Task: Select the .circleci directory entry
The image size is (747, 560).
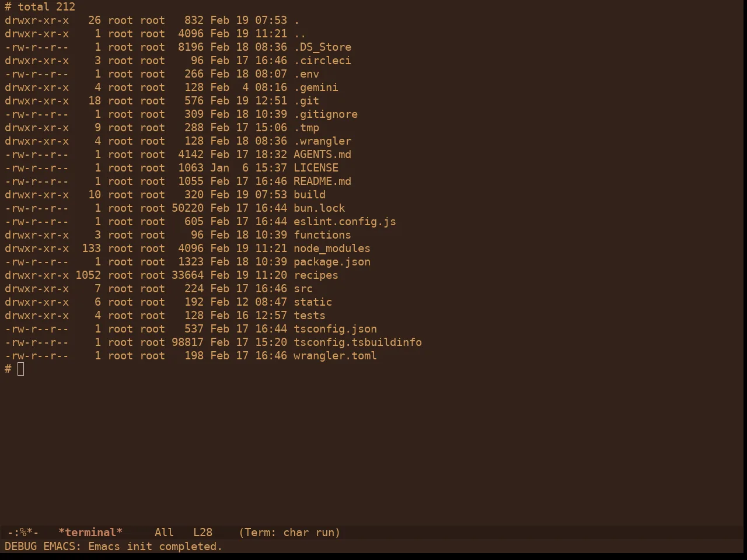Action: tap(322, 61)
